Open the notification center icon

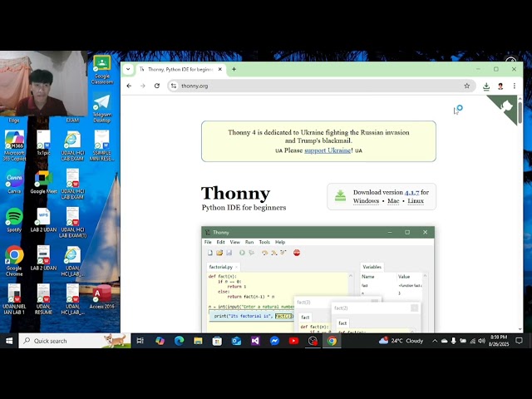[519, 341]
